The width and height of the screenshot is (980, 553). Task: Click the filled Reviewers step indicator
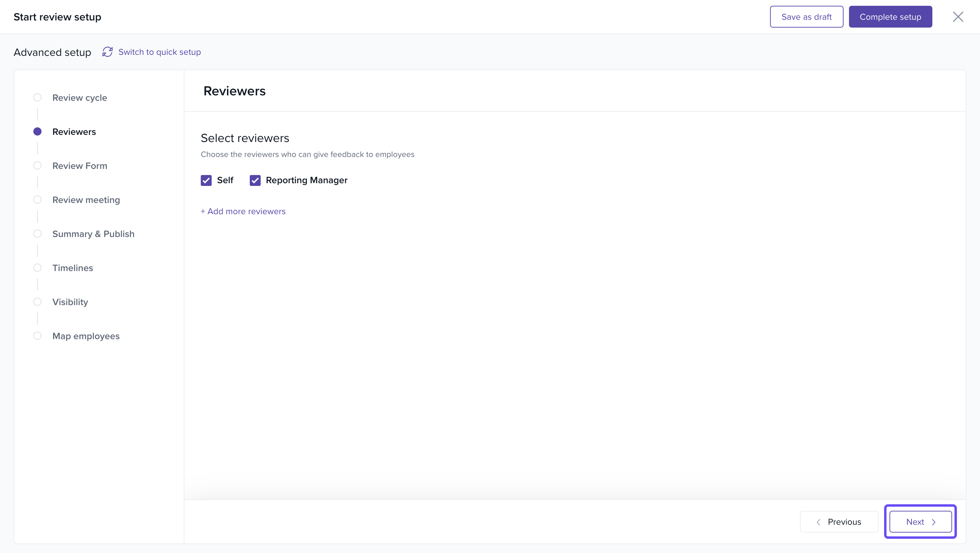tap(37, 132)
